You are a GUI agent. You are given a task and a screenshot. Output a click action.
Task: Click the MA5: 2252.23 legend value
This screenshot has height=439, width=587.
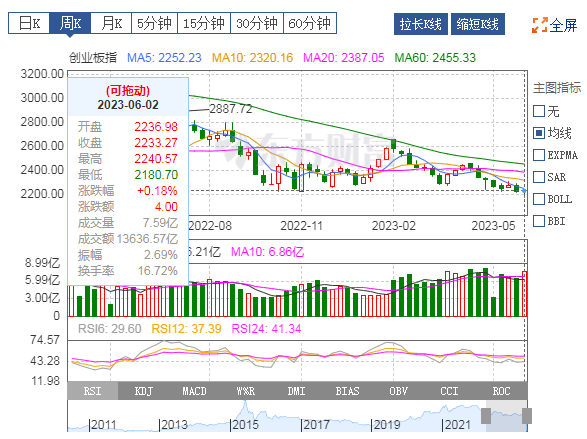(164, 58)
